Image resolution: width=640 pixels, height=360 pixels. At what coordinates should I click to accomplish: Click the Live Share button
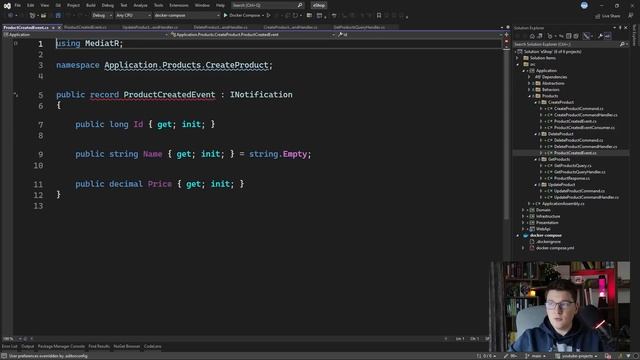608,16
